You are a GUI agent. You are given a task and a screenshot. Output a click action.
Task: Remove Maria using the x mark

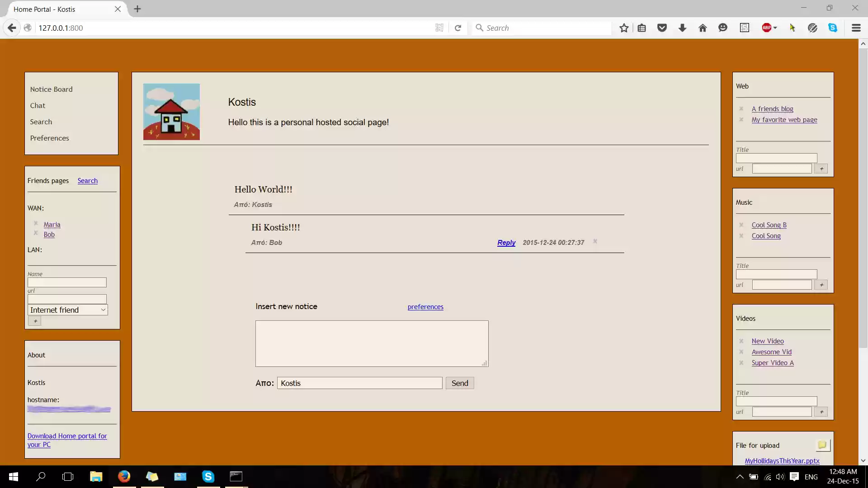click(x=36, y=223)
